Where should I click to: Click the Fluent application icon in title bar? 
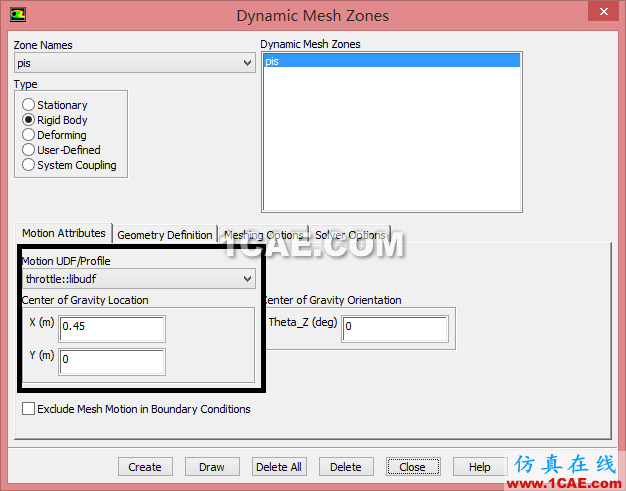pos(18,15)
